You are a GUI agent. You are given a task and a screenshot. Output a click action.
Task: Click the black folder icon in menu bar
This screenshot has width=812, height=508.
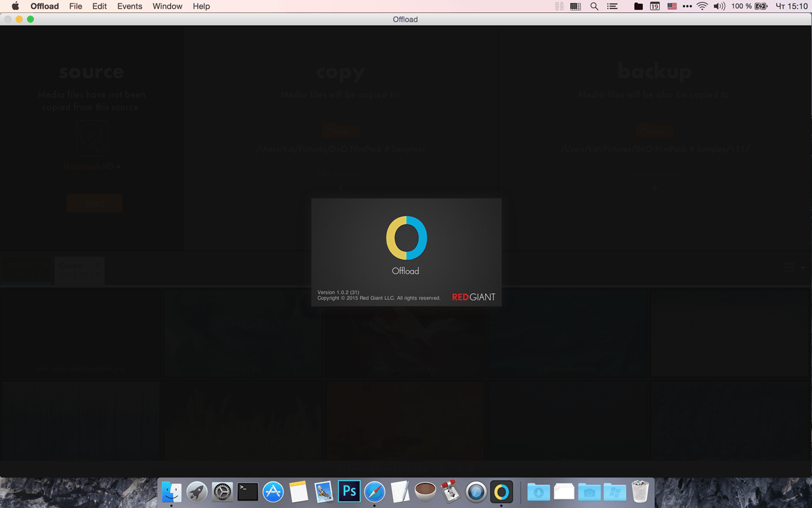point(638,6)
